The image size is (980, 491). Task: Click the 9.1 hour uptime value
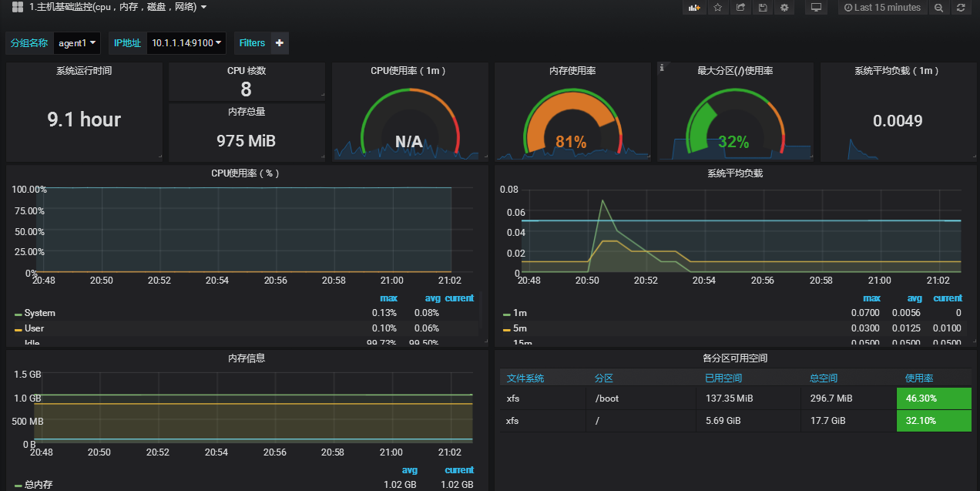coord(84,119)
